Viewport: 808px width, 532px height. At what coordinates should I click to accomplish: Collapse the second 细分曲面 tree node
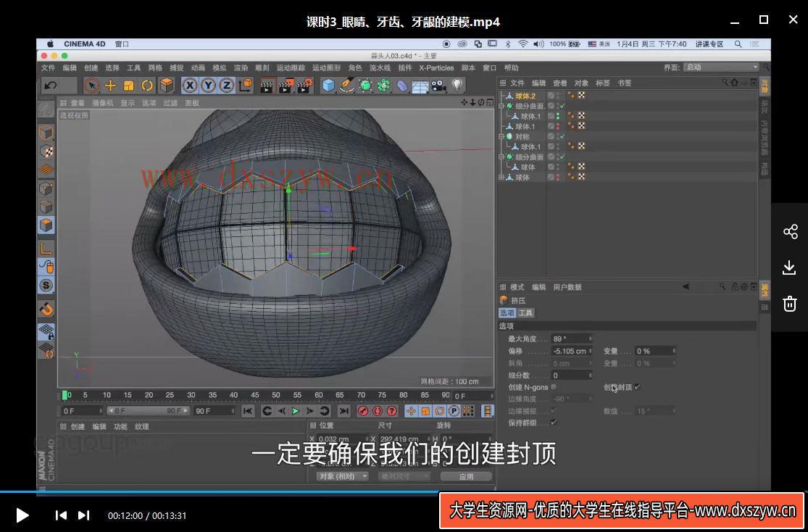pos(501,157)
